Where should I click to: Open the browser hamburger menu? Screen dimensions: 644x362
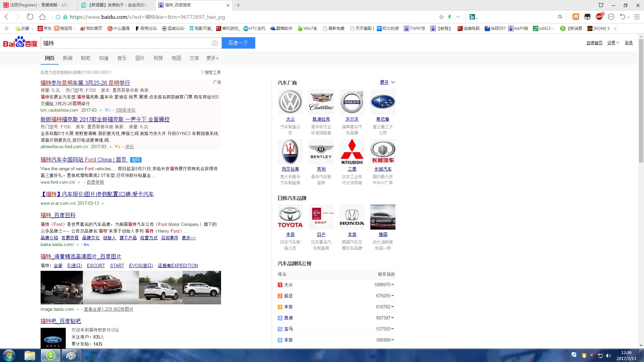tap(637, 17)
